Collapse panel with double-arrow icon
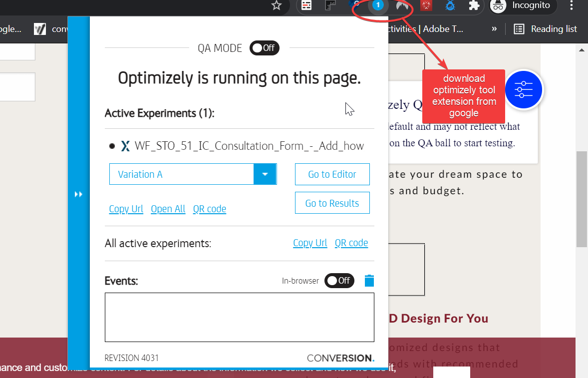588x378 pixels. coord(78,194)
